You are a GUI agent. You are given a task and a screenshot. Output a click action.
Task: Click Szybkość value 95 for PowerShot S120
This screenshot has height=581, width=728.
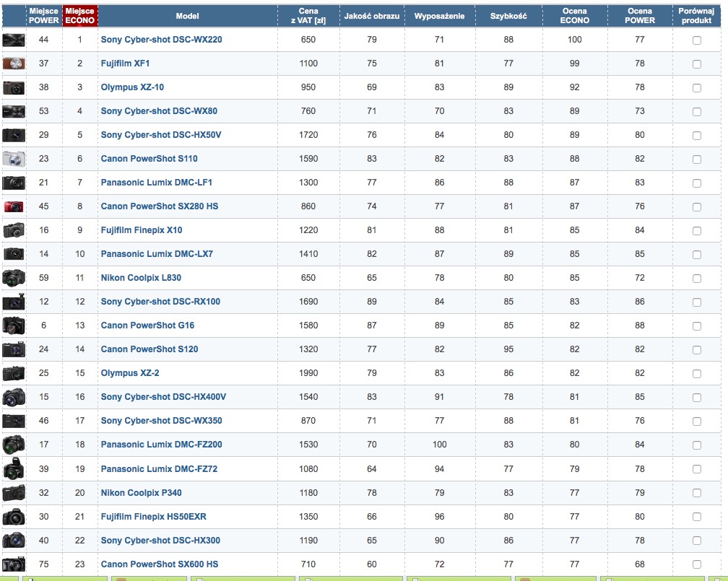(508, 349)
